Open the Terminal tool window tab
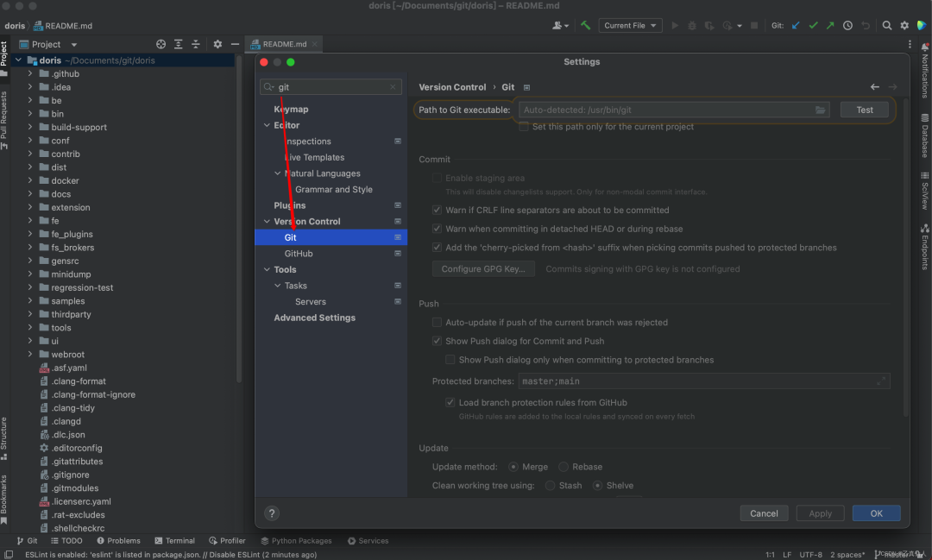Image resolution: width=932 pixels, height=560 pixels. (x=173, y=541)
